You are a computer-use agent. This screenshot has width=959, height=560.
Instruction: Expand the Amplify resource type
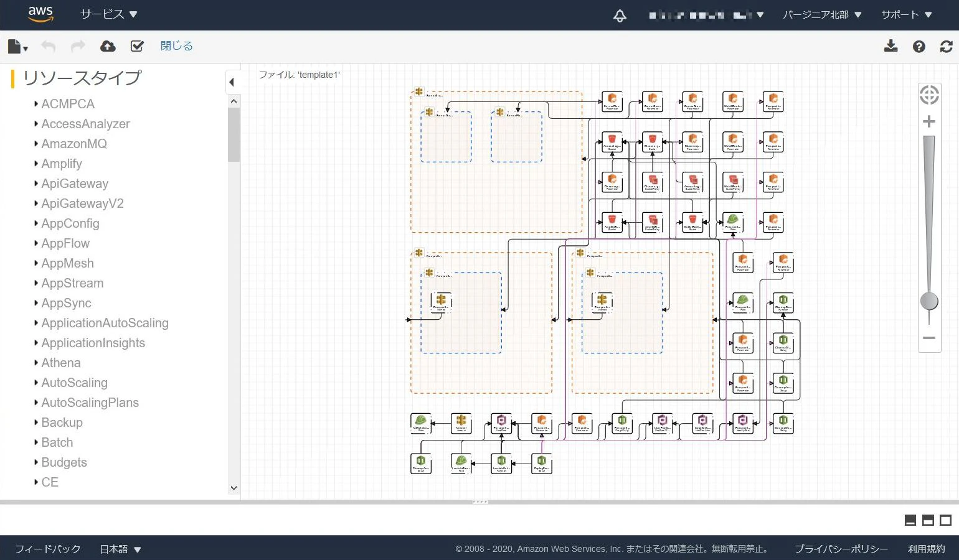pos(36,164)
